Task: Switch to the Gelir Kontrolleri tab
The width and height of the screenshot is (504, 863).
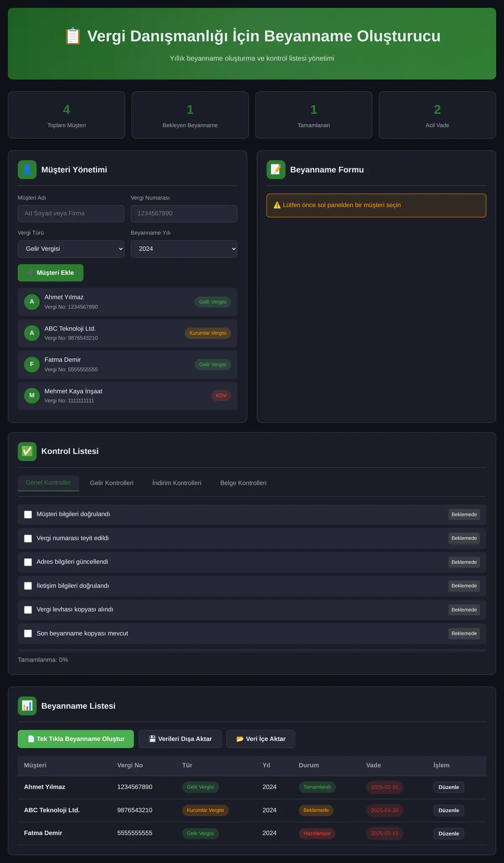Action: click(x=112, y=483)
